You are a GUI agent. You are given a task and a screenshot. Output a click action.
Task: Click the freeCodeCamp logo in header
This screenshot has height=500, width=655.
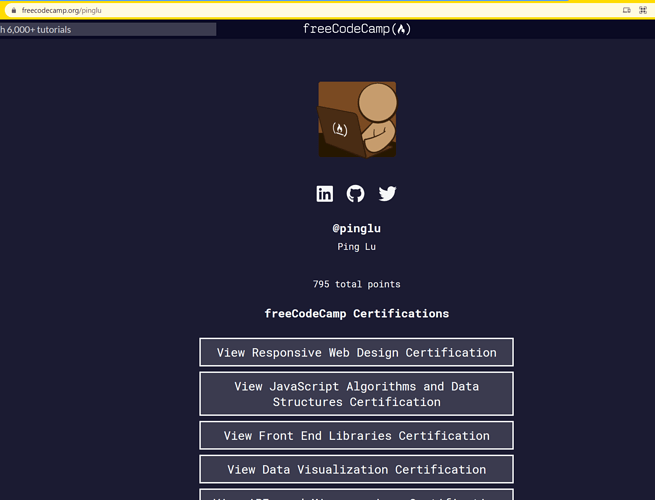(x=357, y=29)
